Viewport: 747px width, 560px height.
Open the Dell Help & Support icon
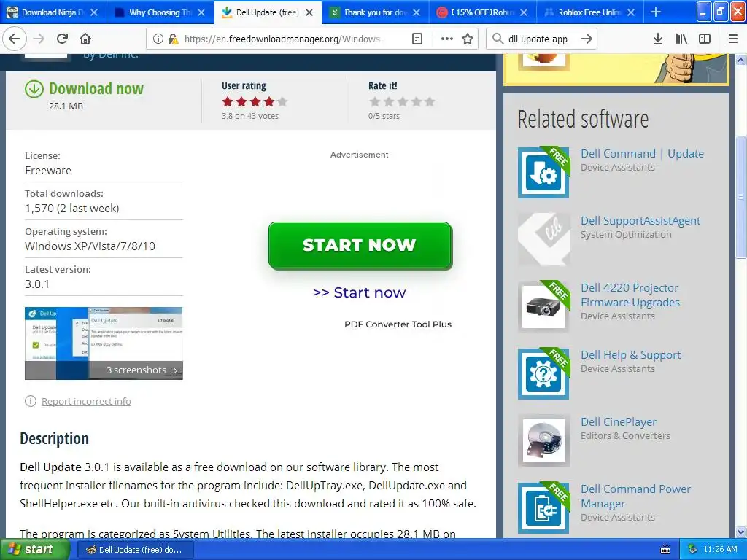coord(543,373)
